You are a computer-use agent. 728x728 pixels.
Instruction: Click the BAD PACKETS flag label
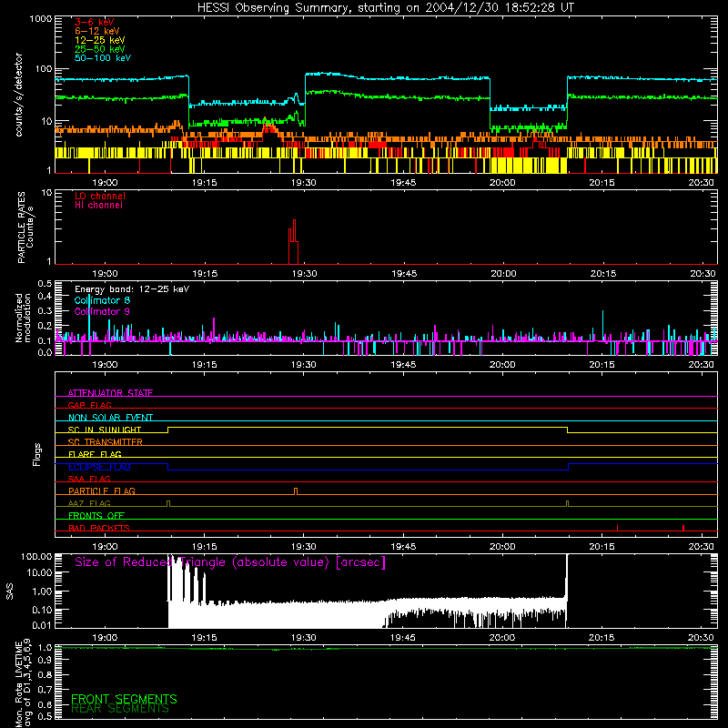pos(99,528)
